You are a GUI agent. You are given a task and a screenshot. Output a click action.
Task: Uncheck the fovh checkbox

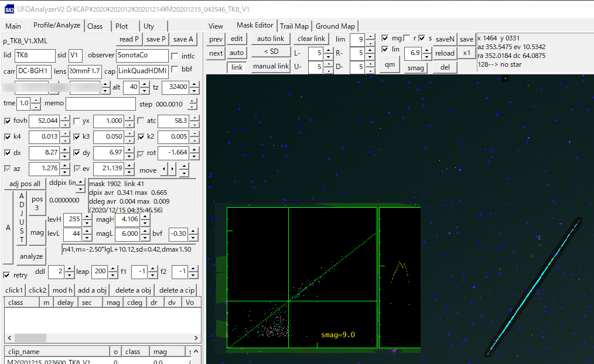(x=8, y=121)
